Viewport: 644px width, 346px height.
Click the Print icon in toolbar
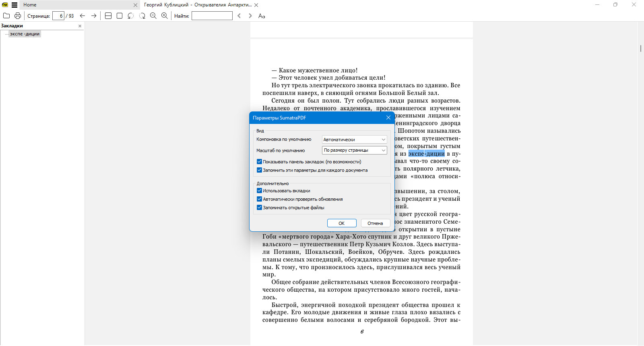[18, 16]
